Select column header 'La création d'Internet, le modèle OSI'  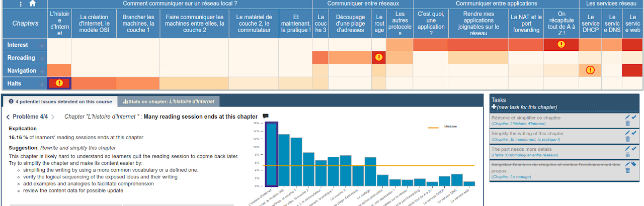94,23
